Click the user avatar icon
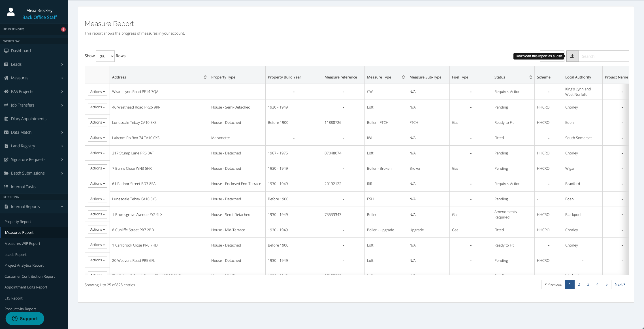644x329 pixels. click(11, 12)
